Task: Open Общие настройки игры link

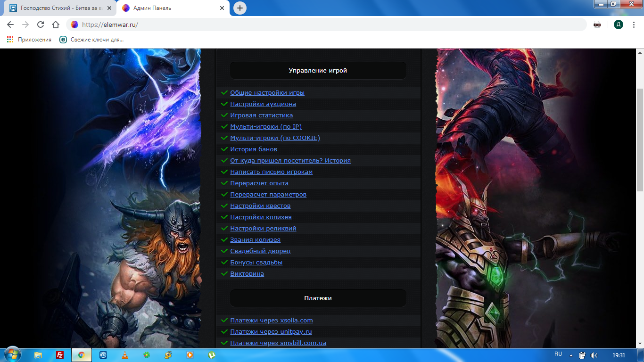Action: 267,93
